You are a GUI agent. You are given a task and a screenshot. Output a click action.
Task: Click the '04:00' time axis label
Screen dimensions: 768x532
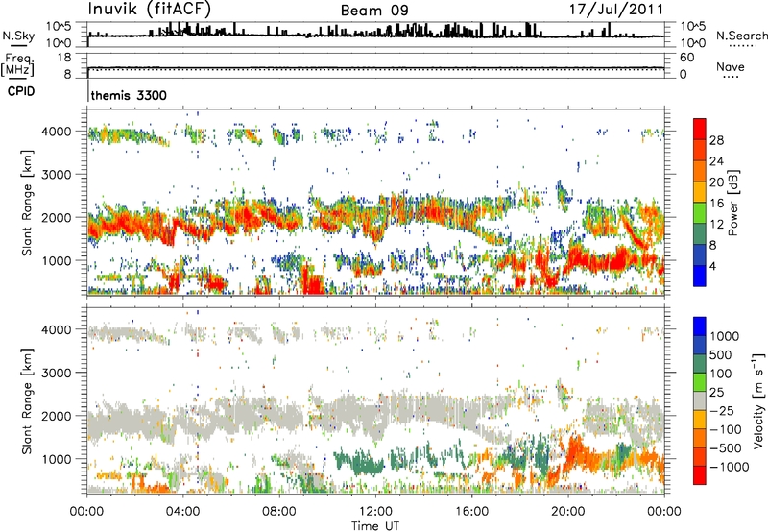[x=182, y=512]
